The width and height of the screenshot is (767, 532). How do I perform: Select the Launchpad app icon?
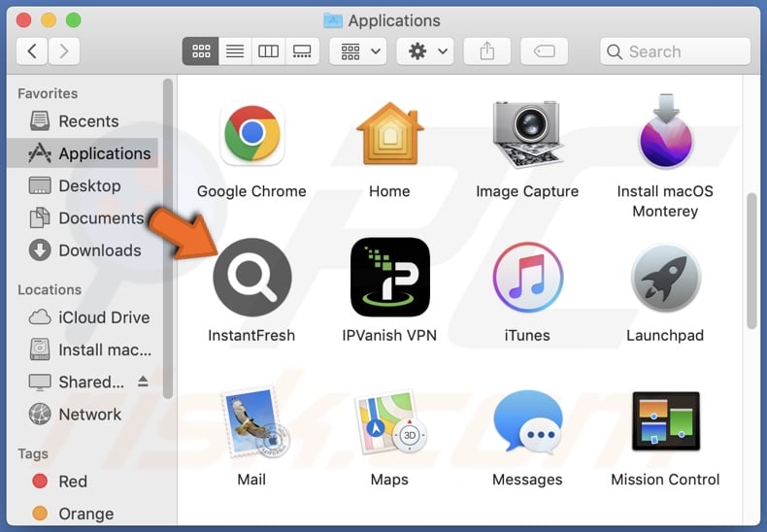pos(665,278)
